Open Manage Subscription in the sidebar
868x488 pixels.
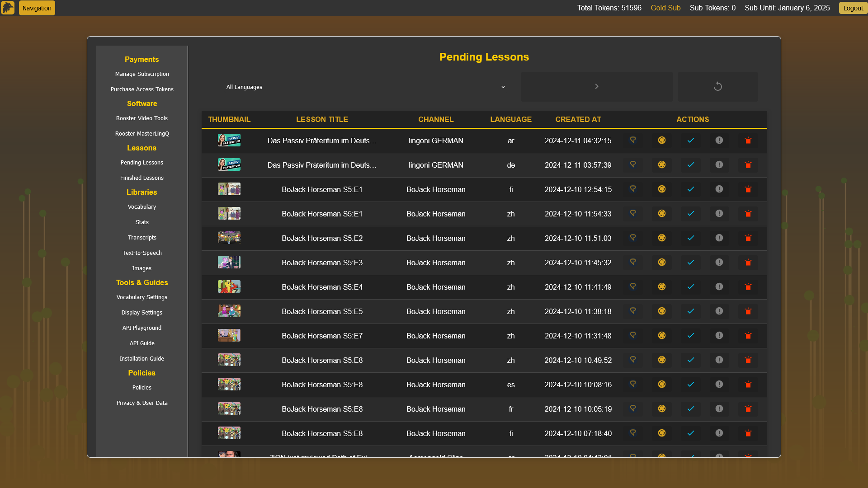[x=142, y=74]
